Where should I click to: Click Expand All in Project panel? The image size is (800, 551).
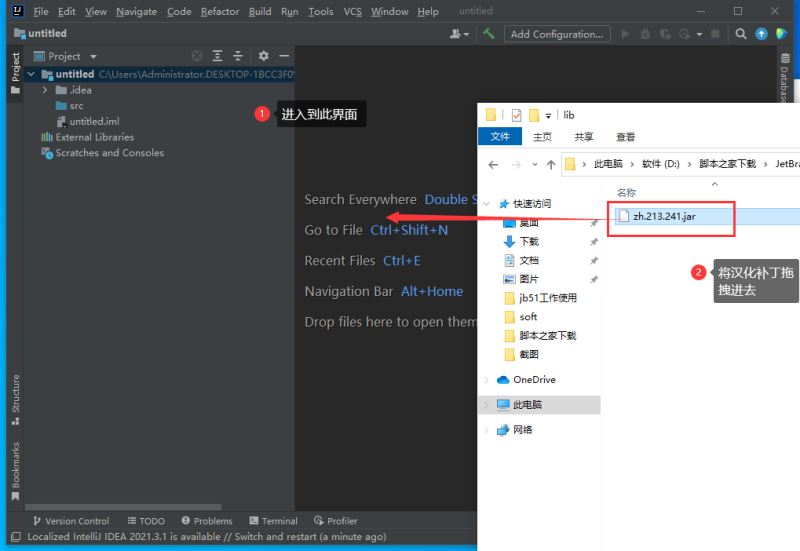[x=217, y=56]
